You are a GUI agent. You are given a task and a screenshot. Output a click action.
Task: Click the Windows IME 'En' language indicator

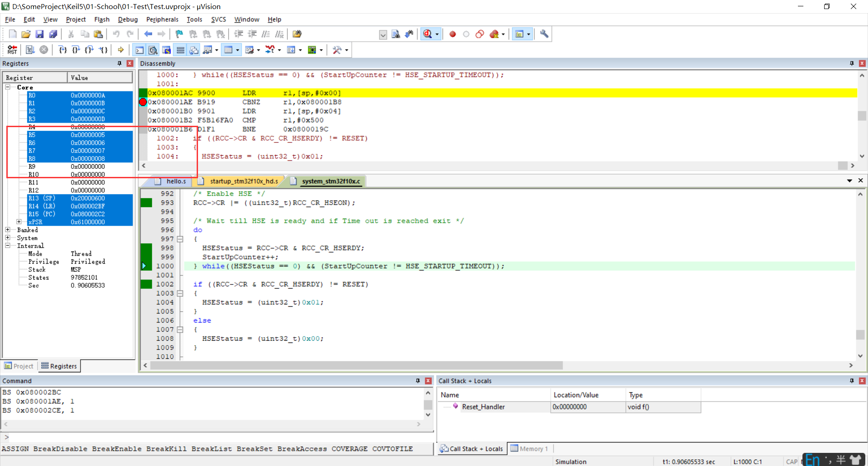tap(813, 460)
